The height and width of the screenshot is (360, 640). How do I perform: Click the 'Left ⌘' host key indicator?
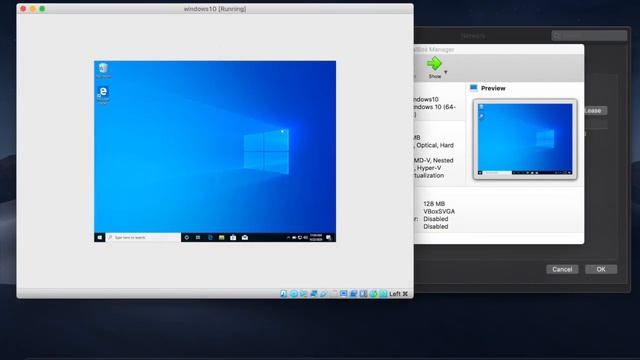click(398, 293)
